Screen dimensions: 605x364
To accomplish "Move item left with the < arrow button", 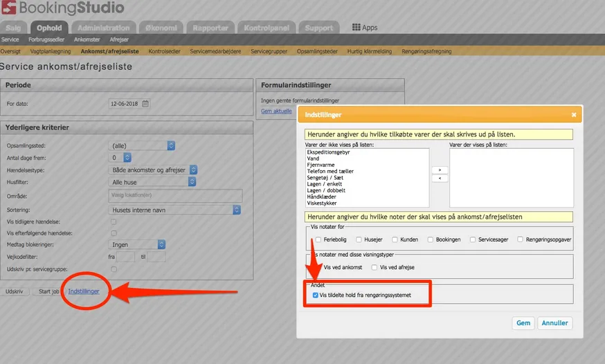I will point(439,179).
